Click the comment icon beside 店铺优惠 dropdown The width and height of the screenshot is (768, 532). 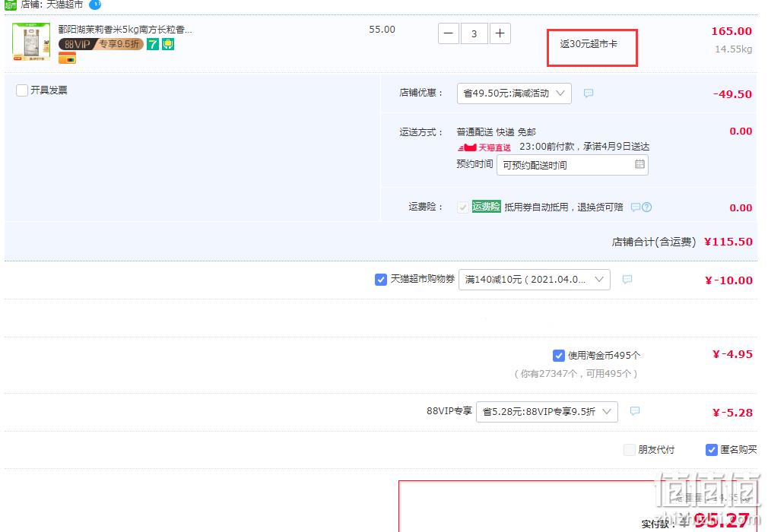click(589, 93)
